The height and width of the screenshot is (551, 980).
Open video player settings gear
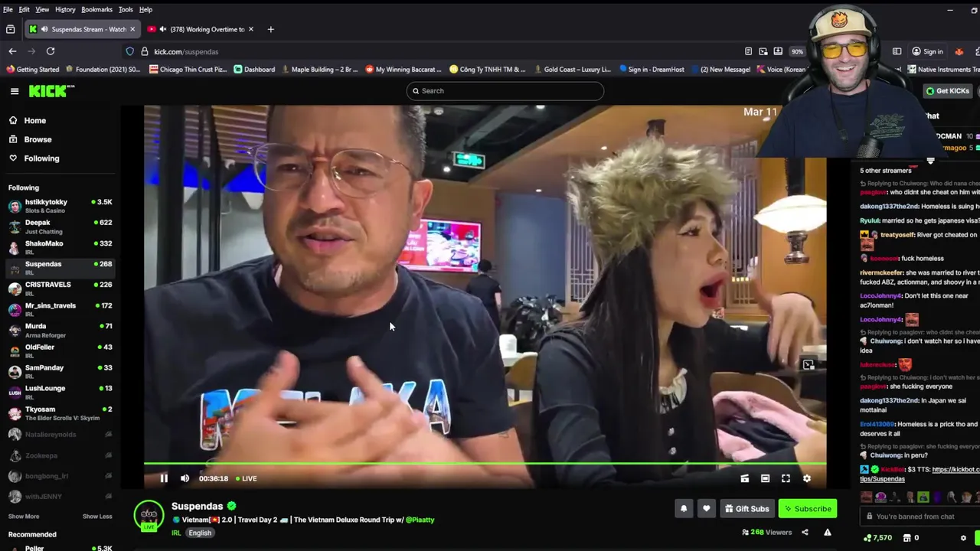coord(806,478)
